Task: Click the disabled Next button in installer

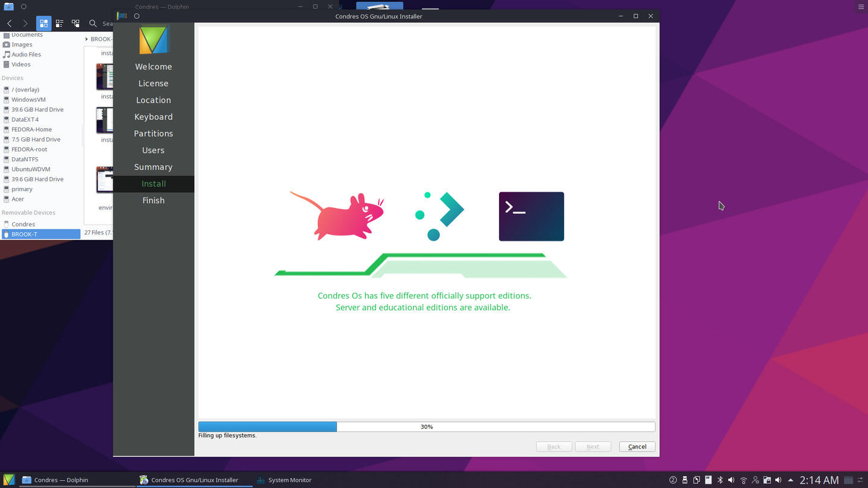Action: [x=593, y=446]
